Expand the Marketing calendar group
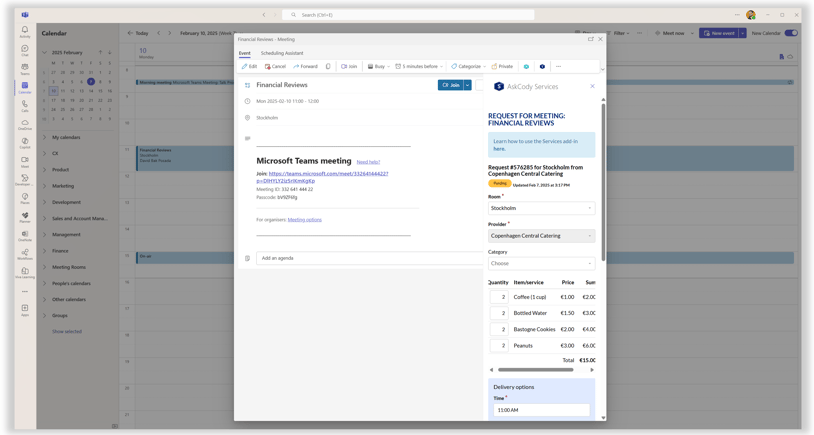814x435 pixels. click(x=44, y=186)
